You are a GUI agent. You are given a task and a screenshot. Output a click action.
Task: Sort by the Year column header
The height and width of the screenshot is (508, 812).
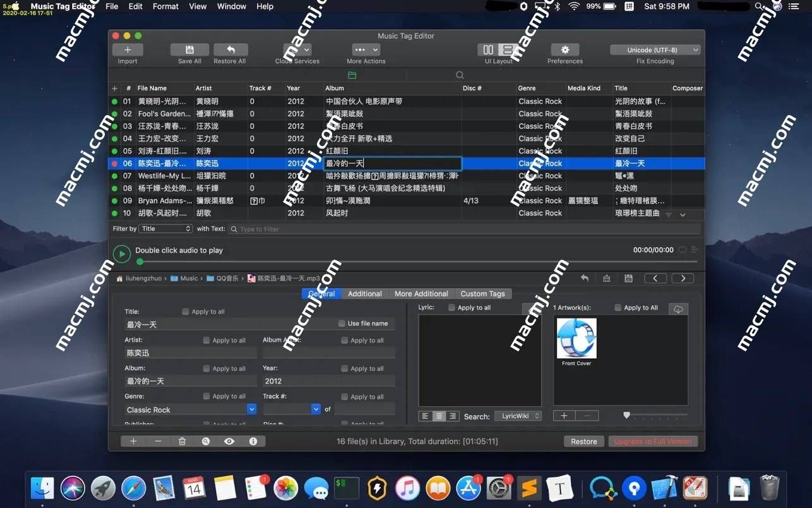click(x=303, y=88)
